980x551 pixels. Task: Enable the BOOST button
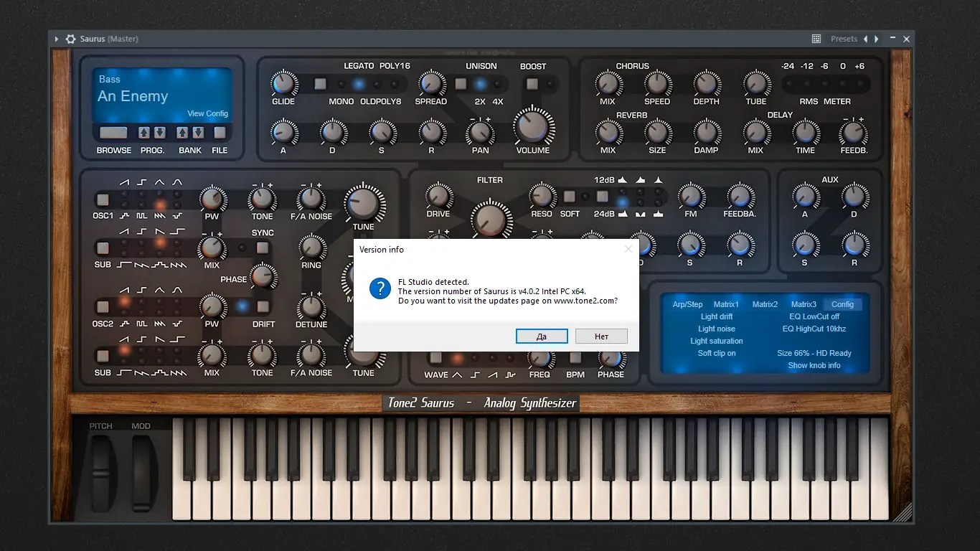pos(532,84)
